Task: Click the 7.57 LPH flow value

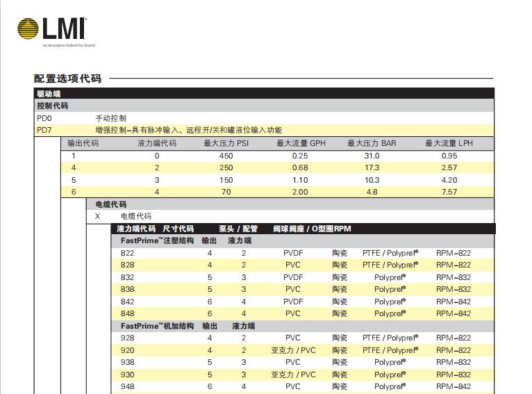Action: [449, 192]
